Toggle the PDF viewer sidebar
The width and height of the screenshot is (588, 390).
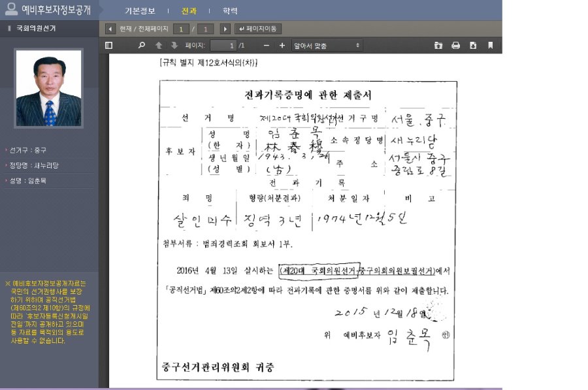coord(109,46)
